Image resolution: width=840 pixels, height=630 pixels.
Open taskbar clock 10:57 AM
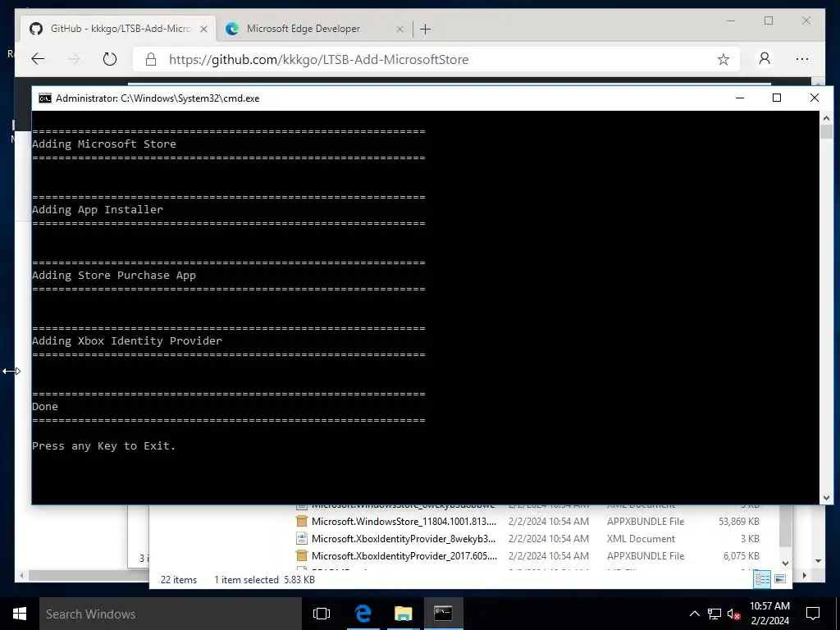click(769, 614)
